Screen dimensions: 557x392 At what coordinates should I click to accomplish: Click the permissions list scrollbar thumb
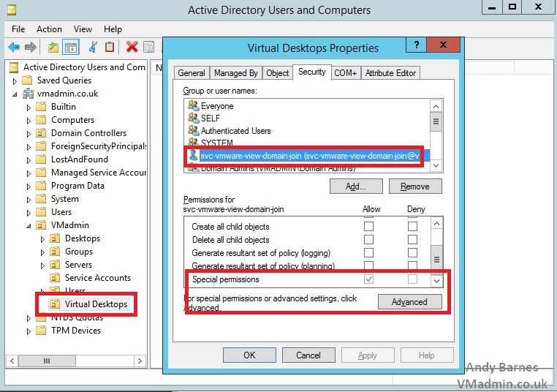[436, 259]
